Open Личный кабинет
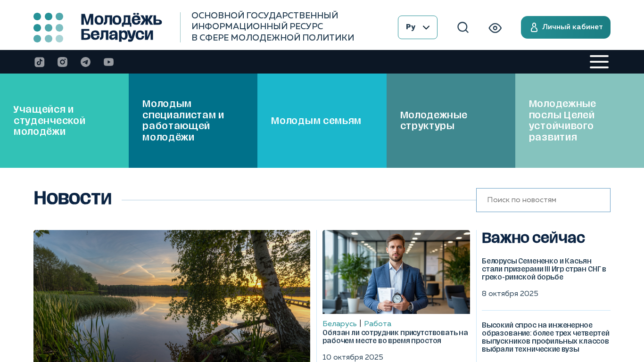Screen dimensions: 644x362 (566, 27)
